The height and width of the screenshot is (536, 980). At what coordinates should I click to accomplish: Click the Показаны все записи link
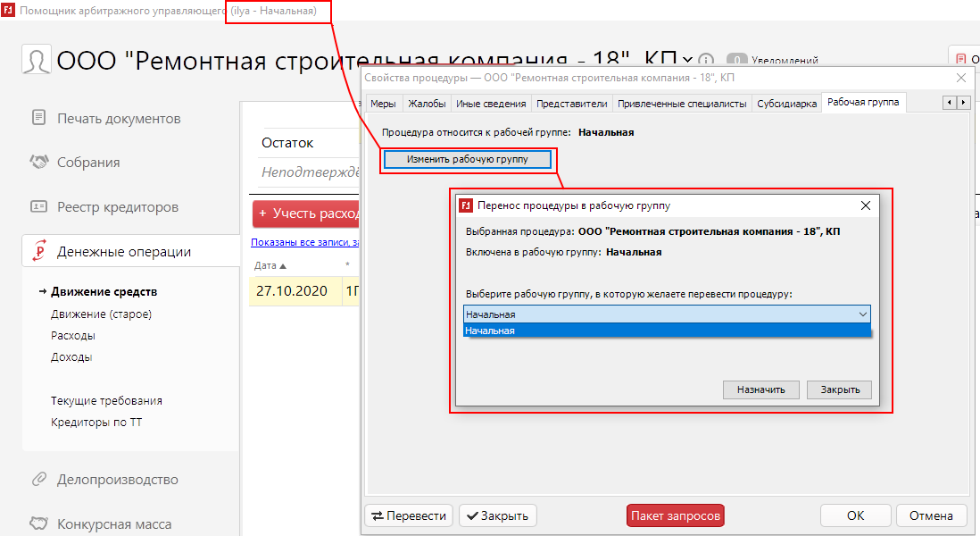tap(305, 242)
